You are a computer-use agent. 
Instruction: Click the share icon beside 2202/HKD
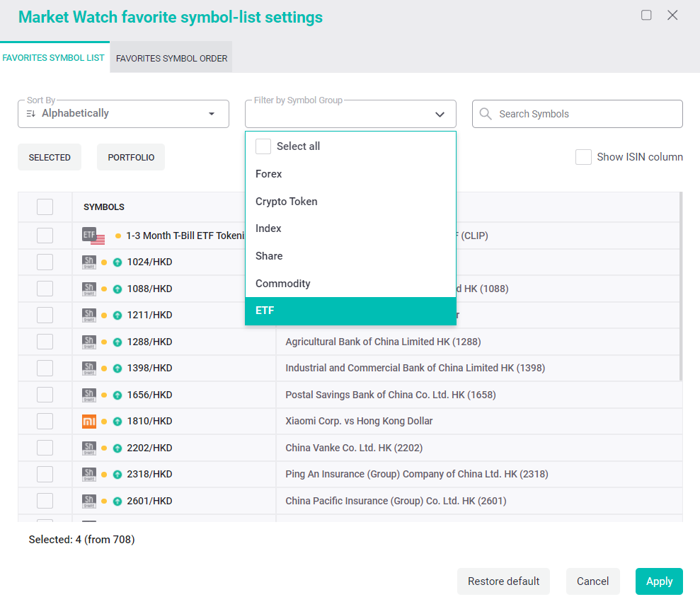[89, 448]
